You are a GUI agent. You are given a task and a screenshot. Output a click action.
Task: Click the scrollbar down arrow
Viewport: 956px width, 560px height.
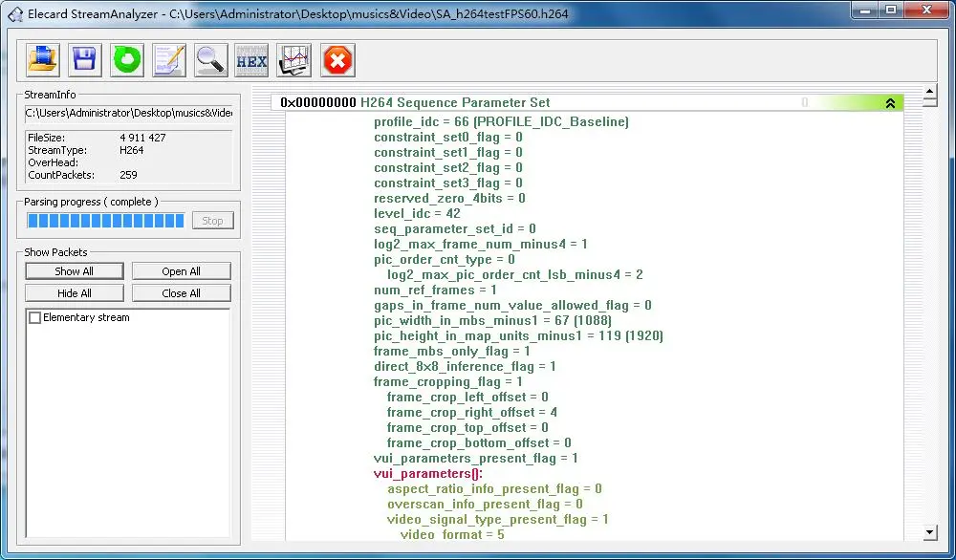(930, 532)
